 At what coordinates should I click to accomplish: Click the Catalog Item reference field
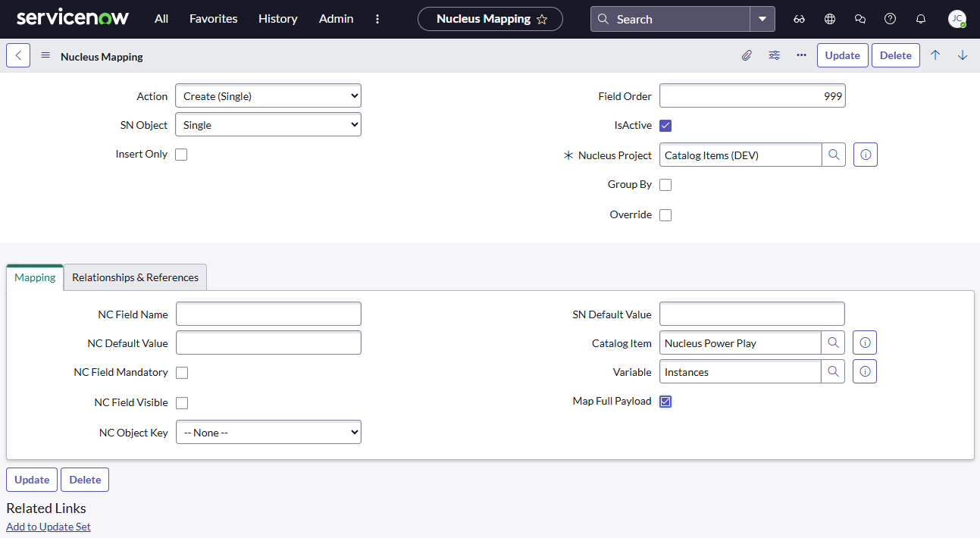pos(740,343)
